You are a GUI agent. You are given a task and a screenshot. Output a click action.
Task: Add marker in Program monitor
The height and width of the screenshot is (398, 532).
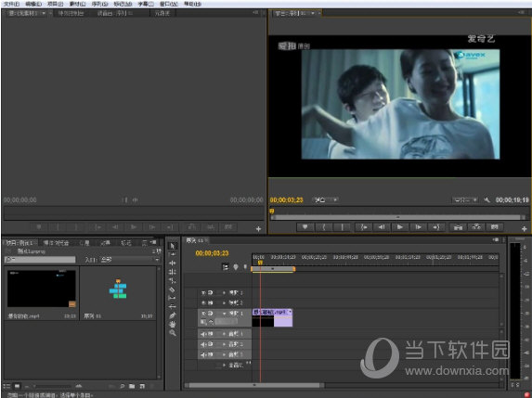[x=305, y=227]
